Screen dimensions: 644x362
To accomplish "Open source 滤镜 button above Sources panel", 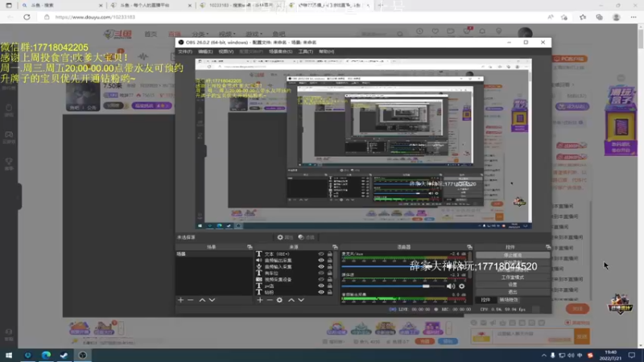I will tap(307, 237).
